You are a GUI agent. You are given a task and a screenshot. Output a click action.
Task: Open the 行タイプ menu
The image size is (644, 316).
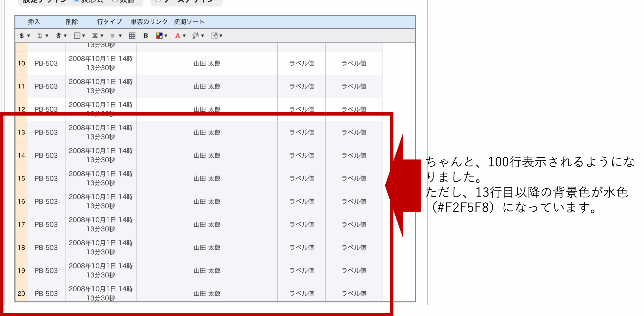(109, 22)
